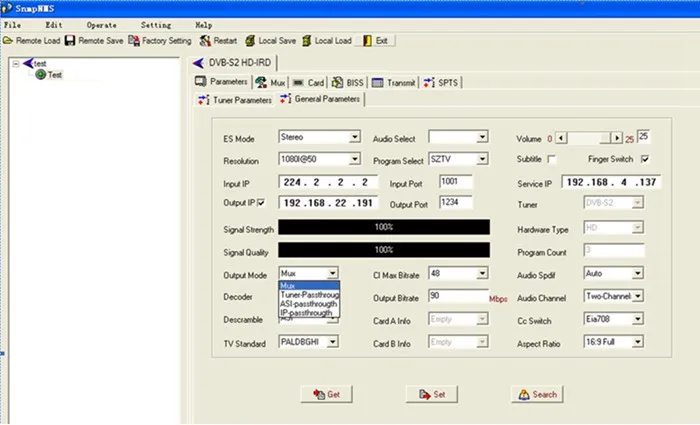The width and height of the screenshot is (700, 425).
Task: Click the Input Port field
Action: (455, 181)
